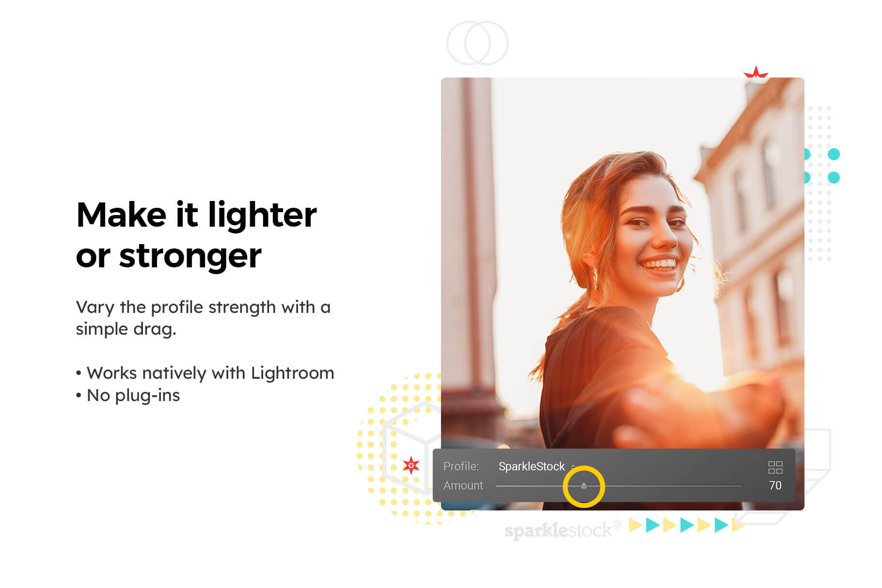Click the upper right teal dot

(x=834, y=155)
